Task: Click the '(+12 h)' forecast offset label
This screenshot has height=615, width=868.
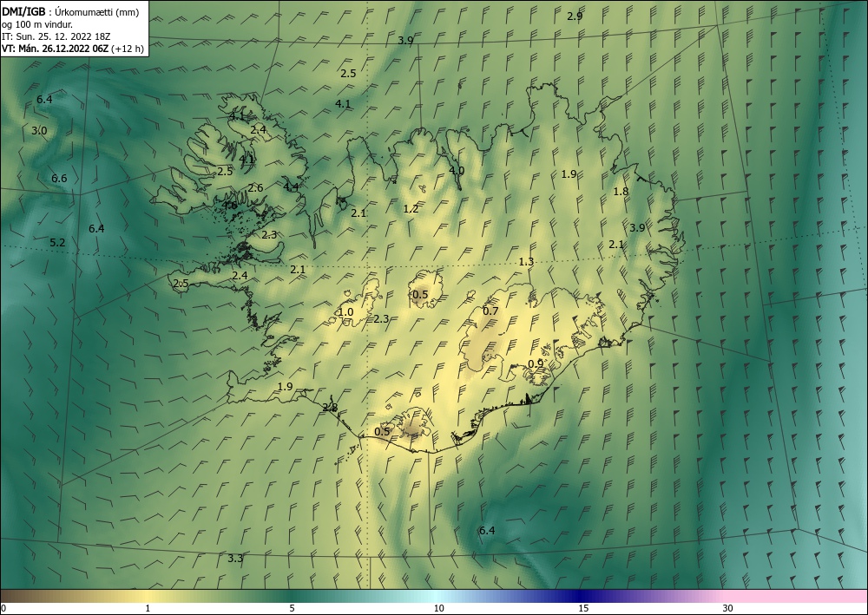Action: pos(128,48)
